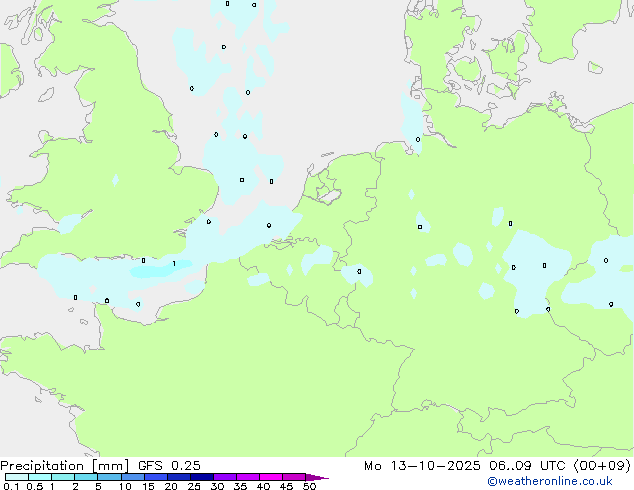Click the legend value '50' label
The height and width of the screenshot is (490, 634).
pos(309,486)
